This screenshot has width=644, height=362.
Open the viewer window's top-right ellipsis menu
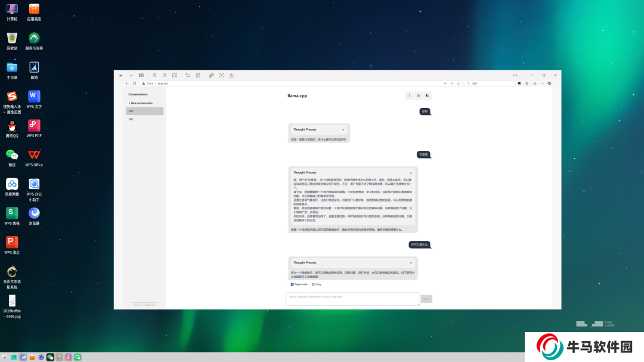pos(515,75)
